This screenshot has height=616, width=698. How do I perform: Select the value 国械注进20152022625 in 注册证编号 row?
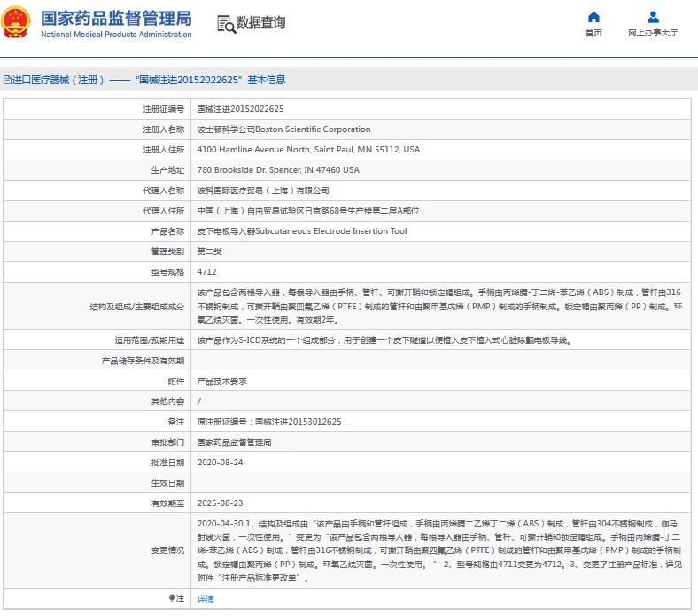(x=240, y=109)
